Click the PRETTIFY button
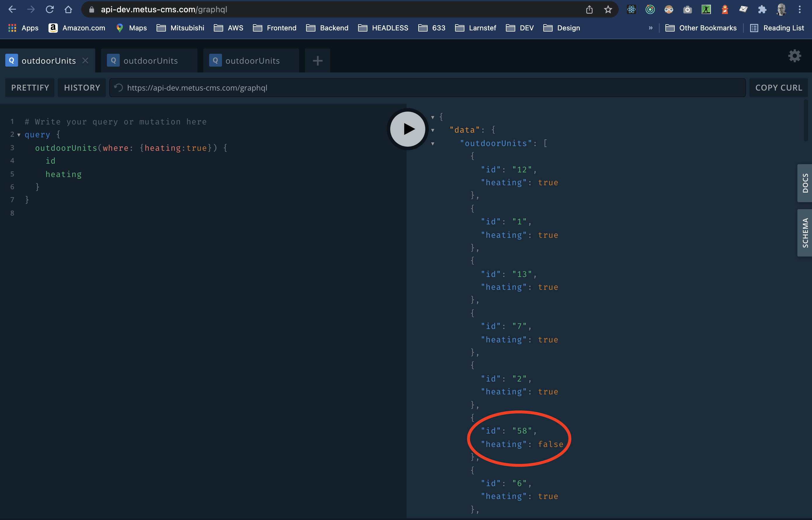The width and height of the screenshot is (812, 520). (x=30, y=87)
